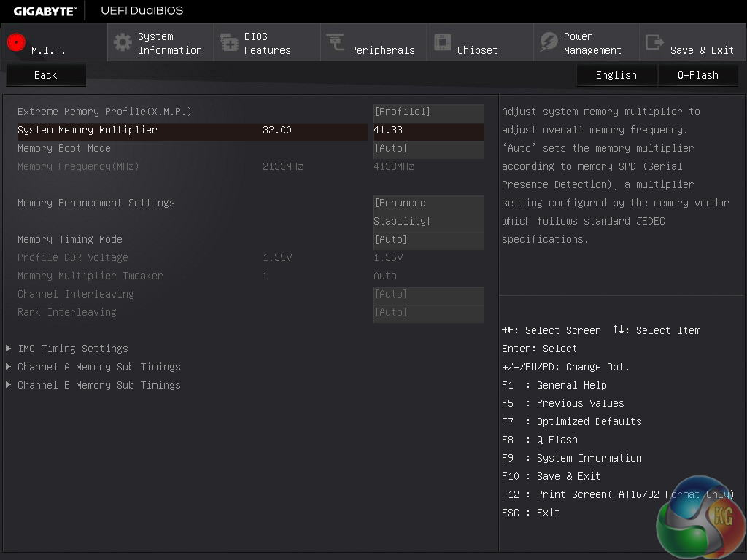Expand Channel B Memory Sub Timings
The width and height of the screenshot is (747, 560).
[98, 386]
